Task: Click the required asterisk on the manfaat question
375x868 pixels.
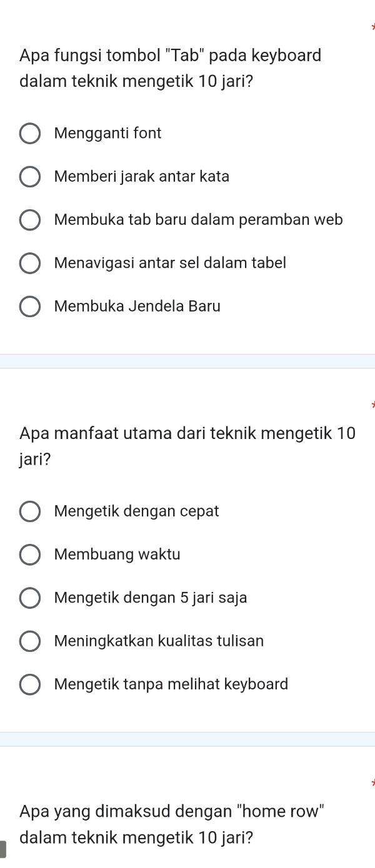Action: 373,405
